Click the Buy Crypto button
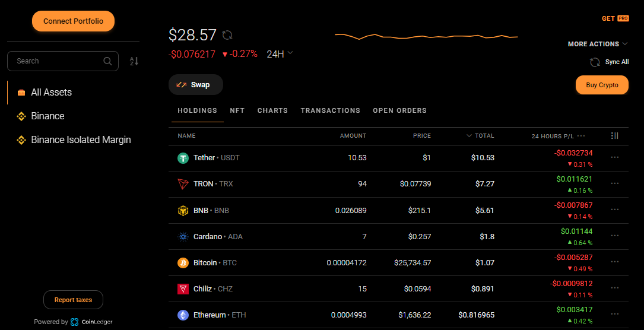This screenshot has width=644, height=330. (602, 85)
